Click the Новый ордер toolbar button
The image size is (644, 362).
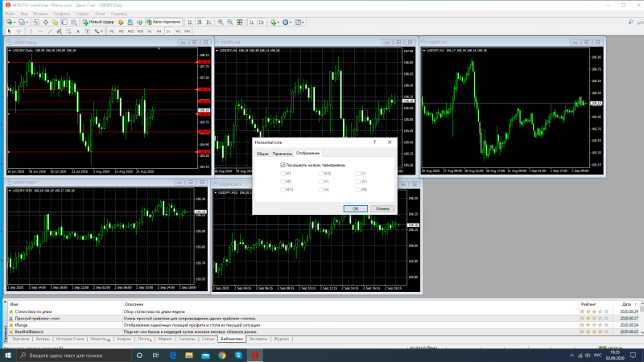99,22
